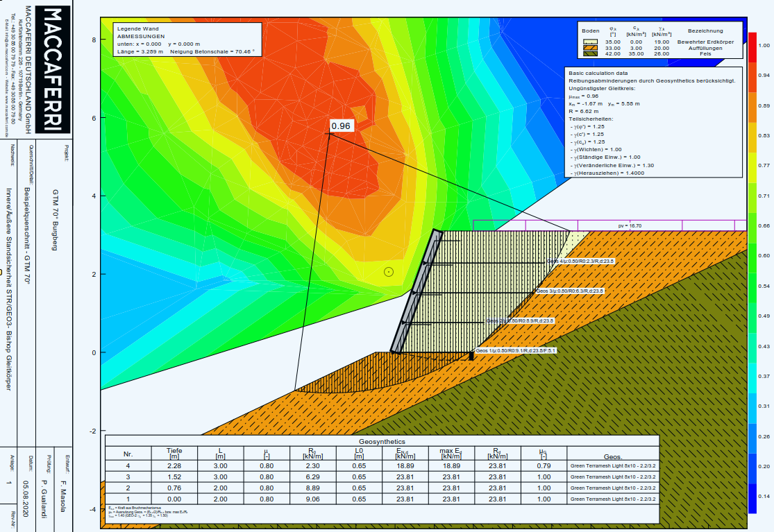Click the 'γ(Wichten) = 1.00' line
This screenshot has width=774, height=532.
pos(596,149)
